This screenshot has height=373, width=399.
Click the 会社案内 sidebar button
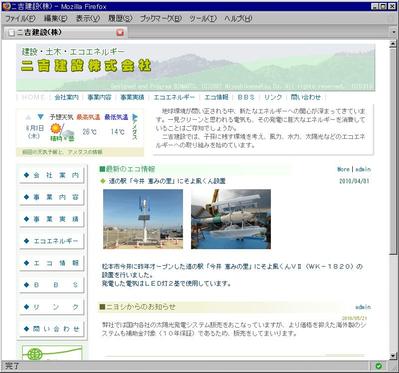52,175
